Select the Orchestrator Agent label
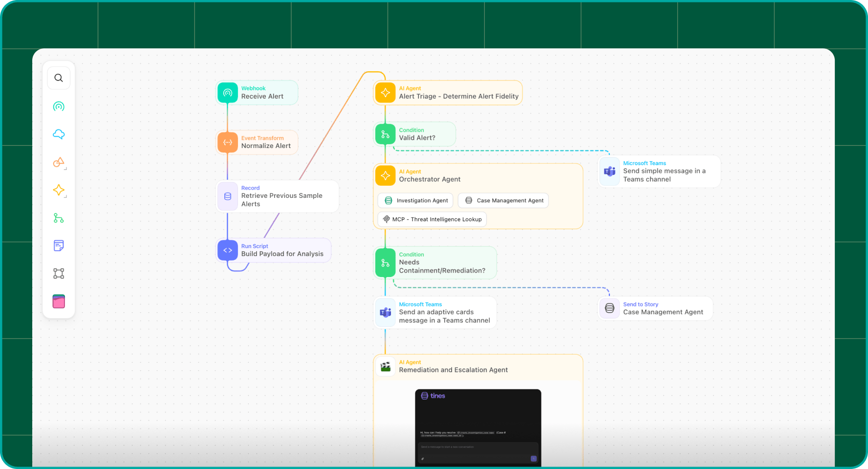This screenshot has width=868, height=469. pyautogui.click(x=430, y=179)
